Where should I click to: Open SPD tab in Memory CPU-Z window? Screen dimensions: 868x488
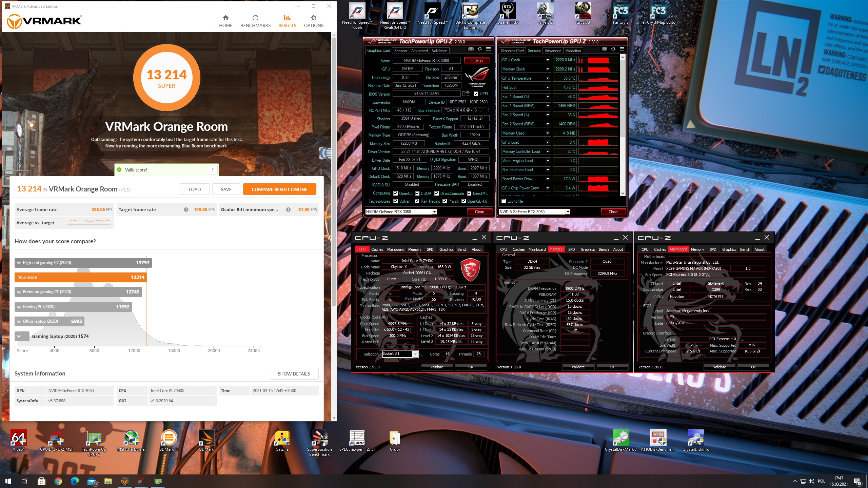point(571,249)
